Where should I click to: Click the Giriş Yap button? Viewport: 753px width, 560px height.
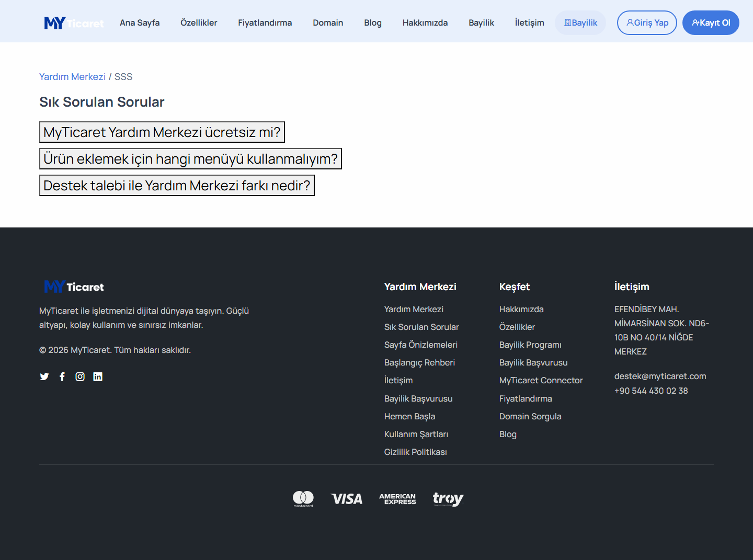coord(647,23)
